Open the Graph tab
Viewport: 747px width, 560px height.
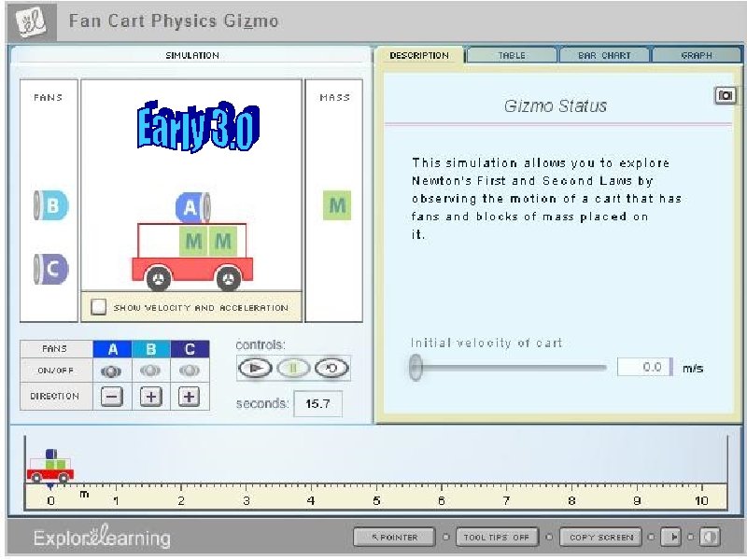tap(696, 55)
